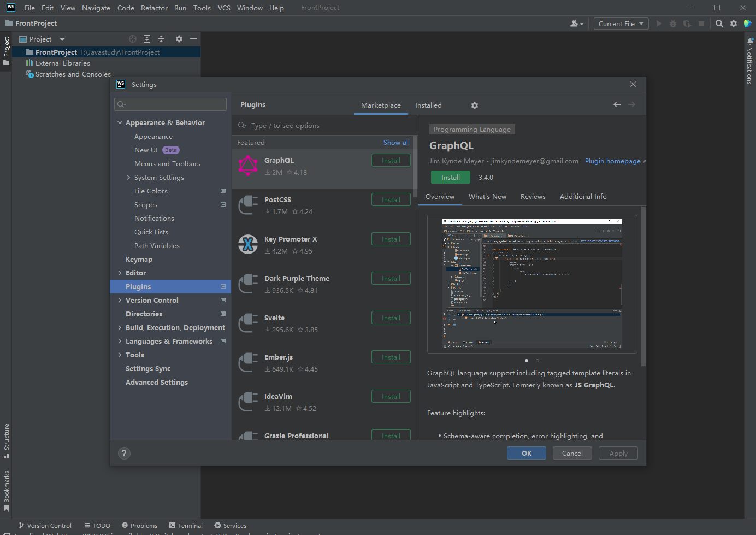Image resolution: width=756 pixels, height=535 pixels.
Task: Select Keymap in settings tree
Action: tap(139, 260)
